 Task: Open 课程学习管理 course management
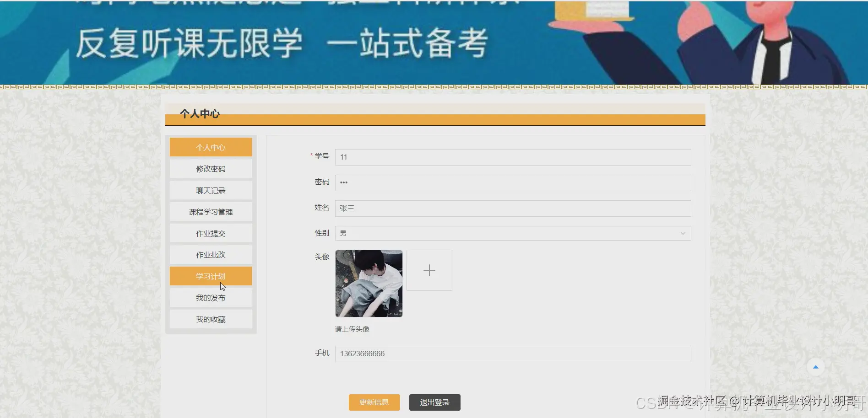point(211,211)
